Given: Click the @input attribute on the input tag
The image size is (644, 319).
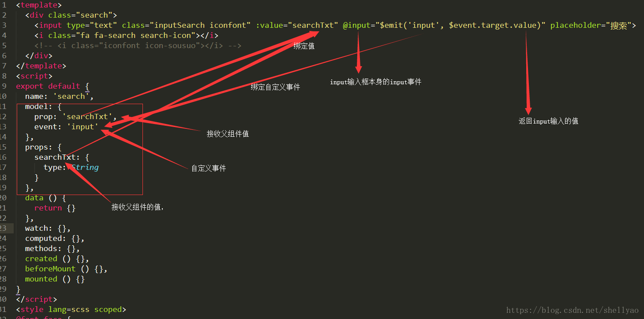Looking at the screenshot, I should [x=356, y=25].
